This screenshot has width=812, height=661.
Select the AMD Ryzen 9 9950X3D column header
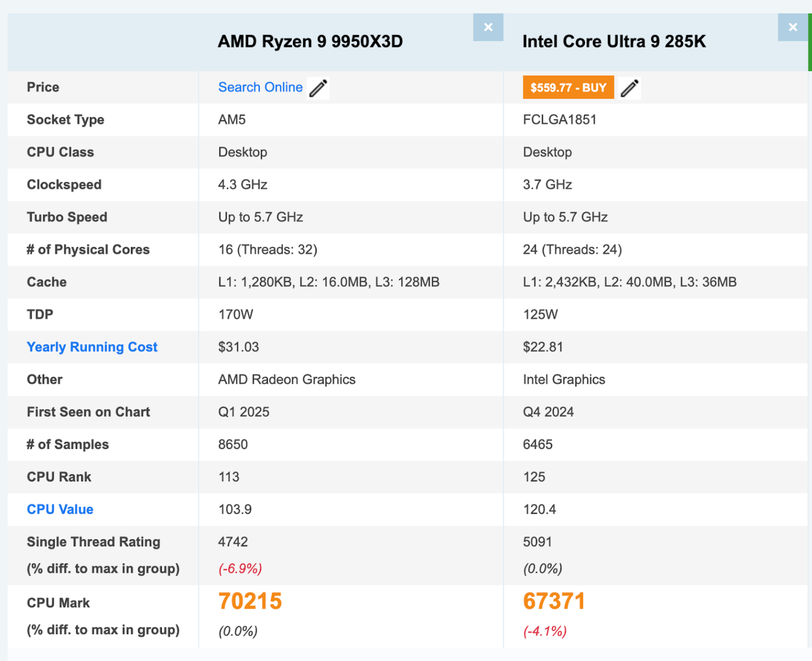[x=310, y=42]
